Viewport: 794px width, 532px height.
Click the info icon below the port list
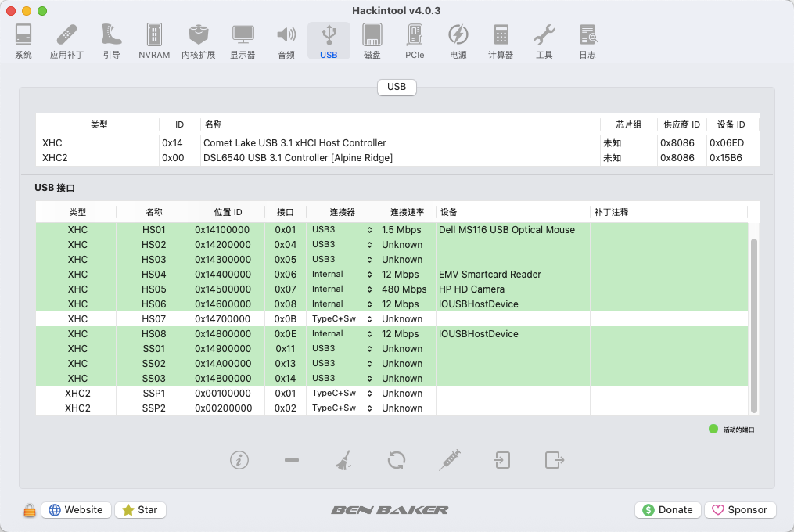point(239,460)
